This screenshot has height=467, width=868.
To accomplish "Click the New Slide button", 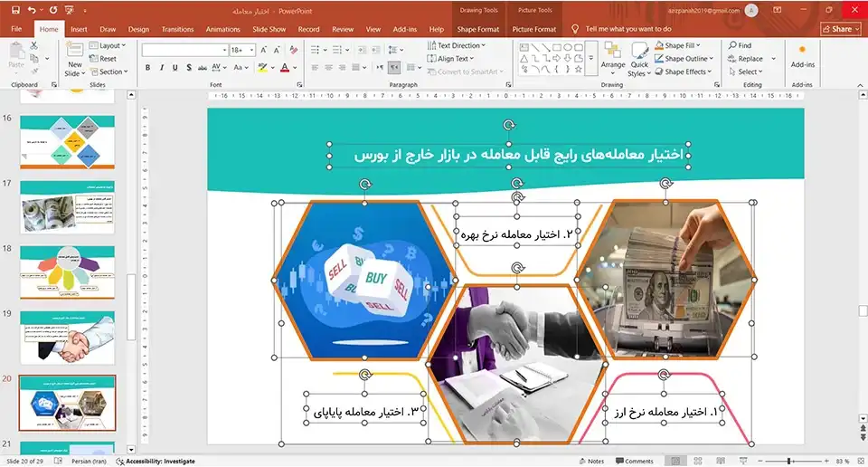I will 74,60.
